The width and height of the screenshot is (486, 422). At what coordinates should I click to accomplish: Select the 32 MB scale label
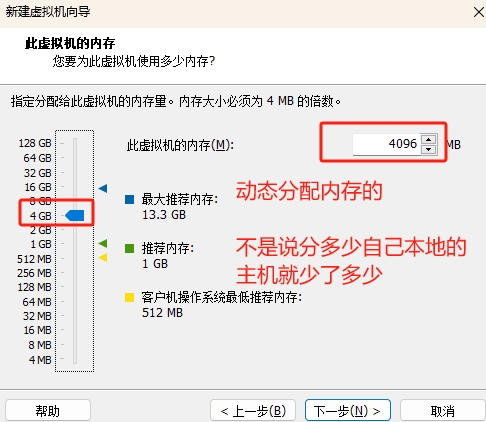tap(37, 316)
